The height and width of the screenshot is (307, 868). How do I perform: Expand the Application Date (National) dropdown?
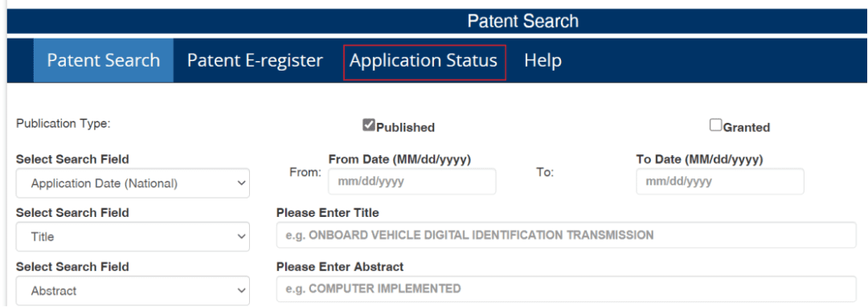pos(133,183)
